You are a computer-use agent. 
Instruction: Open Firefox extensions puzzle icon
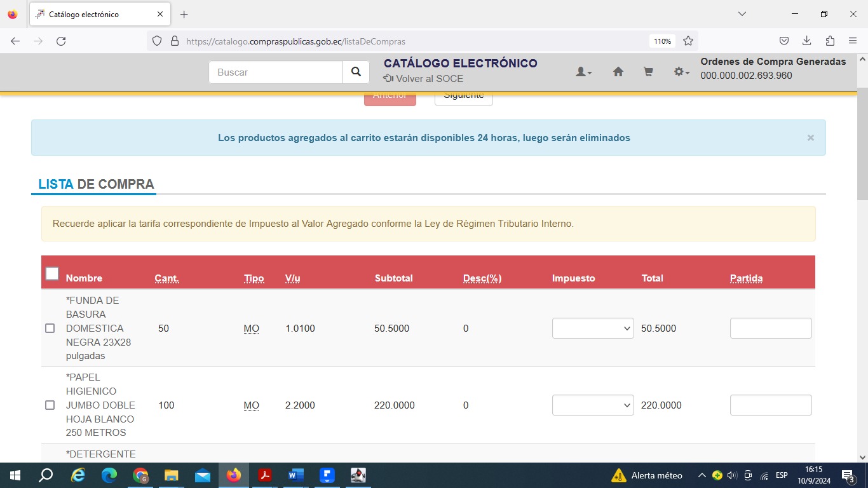coord(830,41)
